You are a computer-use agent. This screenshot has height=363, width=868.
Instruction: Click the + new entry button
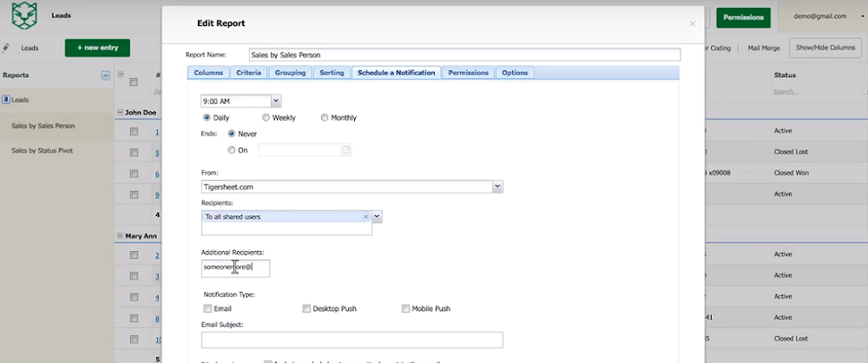tap(97, 48)
